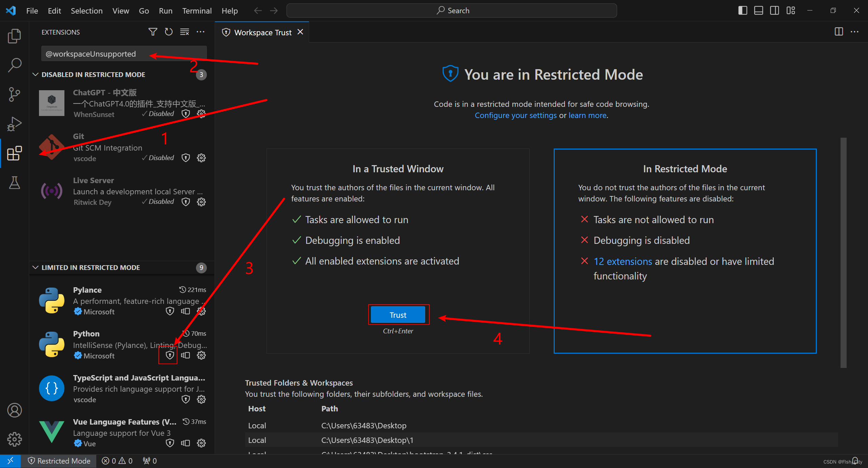Image resolution: width=868 pixels, height=468 pixels.
Task: Open the Manage gear icon
Action: tap(14, 439)
